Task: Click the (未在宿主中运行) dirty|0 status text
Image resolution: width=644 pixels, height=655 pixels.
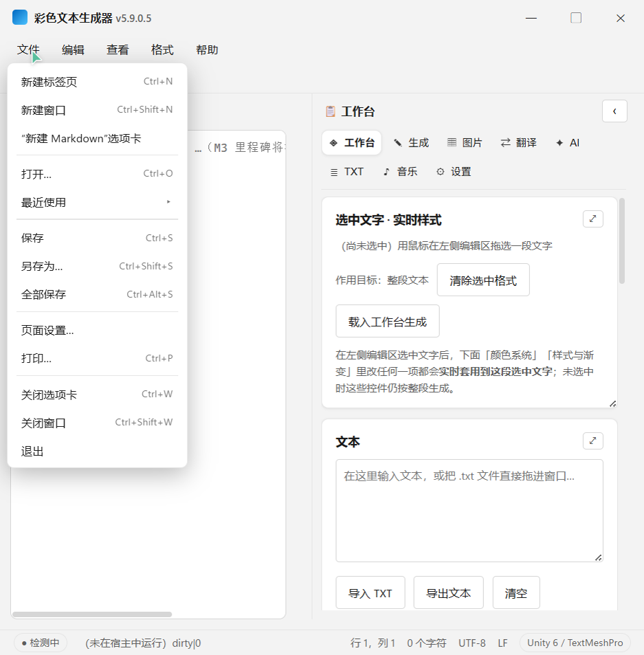Action: point(143,643)
